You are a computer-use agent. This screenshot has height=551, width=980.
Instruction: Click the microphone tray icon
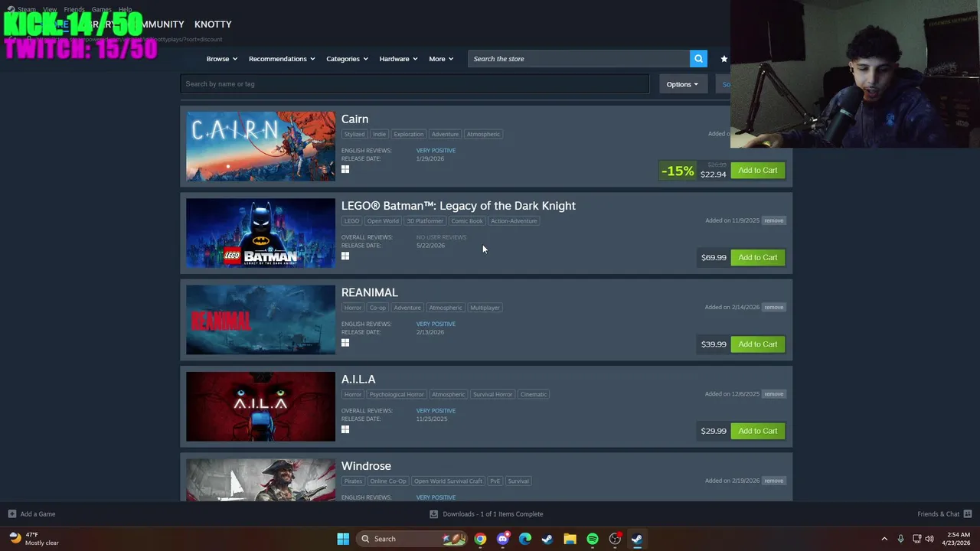(901, 539)
